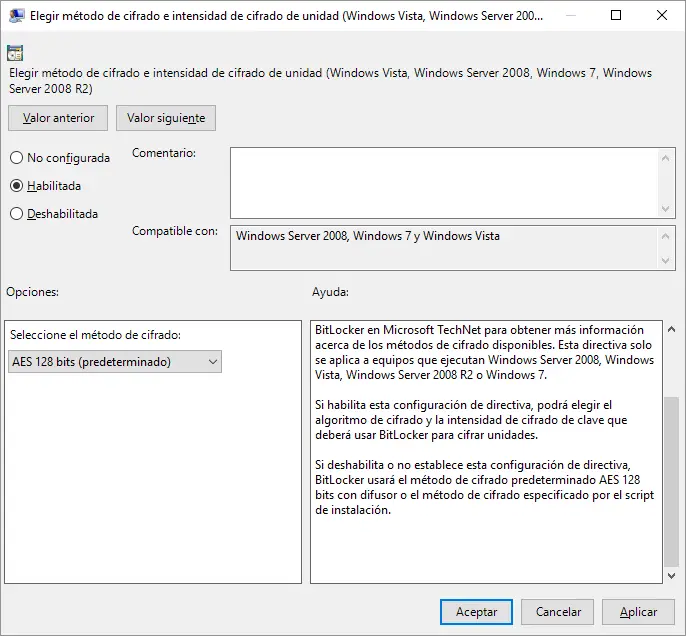Confirm with the Aceptar button
Screen dimensions: 686x636
[476, 612]
